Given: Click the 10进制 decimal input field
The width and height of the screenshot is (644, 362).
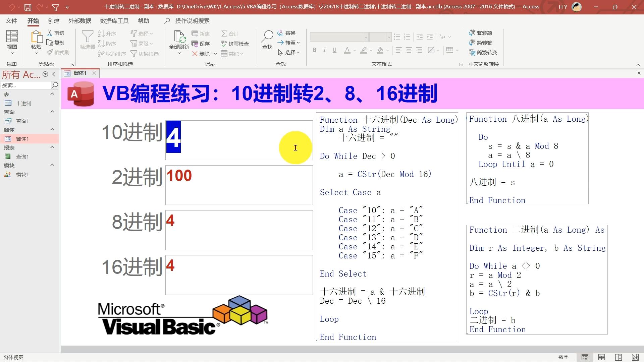Looking at the screenshot, I should [x=239, y=140].
